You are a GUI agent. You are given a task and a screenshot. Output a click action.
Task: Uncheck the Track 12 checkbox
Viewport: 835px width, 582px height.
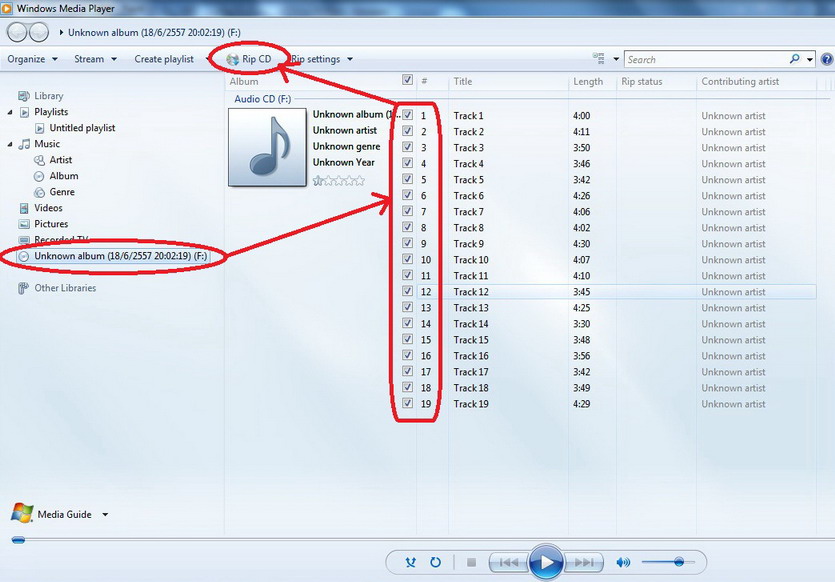pos(407,291)
